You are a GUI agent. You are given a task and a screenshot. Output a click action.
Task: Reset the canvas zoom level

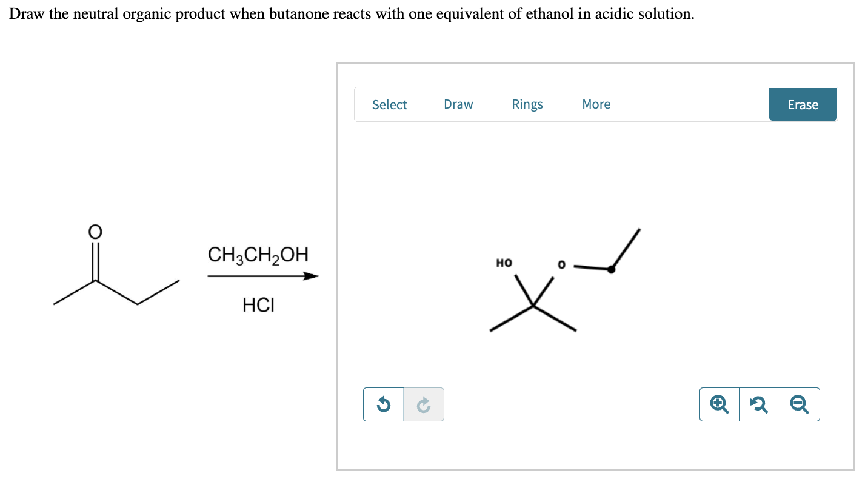[759, 404]
